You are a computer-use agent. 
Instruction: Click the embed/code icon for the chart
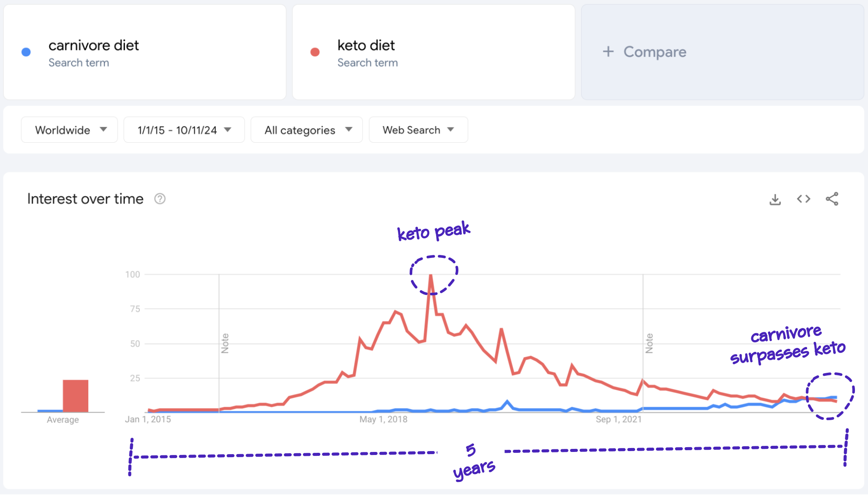(804, 199)
